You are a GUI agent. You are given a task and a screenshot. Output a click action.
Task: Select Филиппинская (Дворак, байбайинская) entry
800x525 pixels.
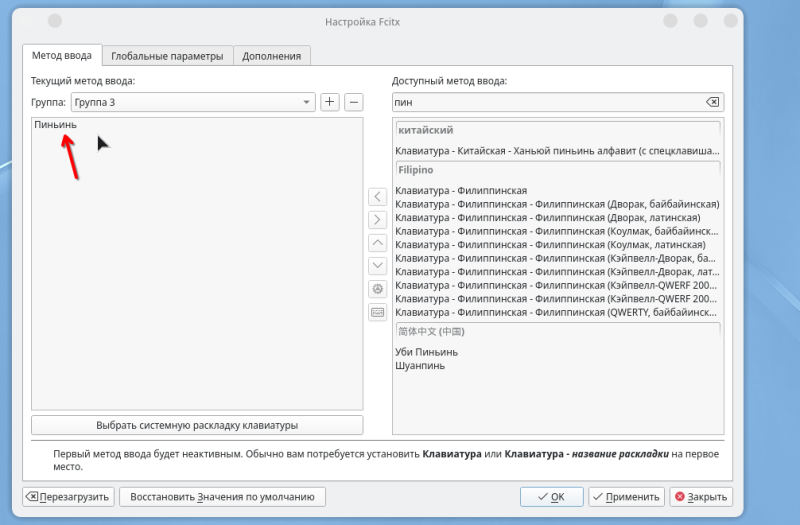tap(558, 204)
